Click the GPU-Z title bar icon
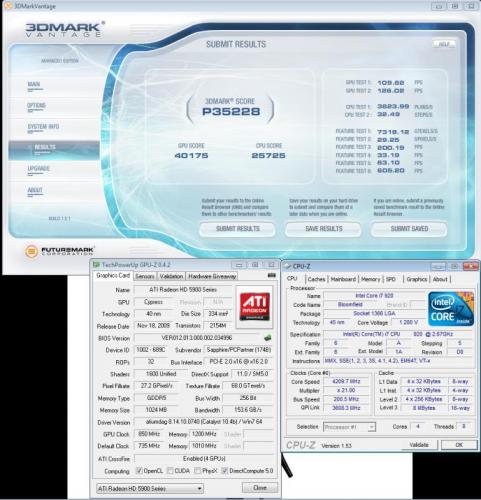Image resolution: width=481 pixels, height=500 pixels. click(x=96, y=265)
